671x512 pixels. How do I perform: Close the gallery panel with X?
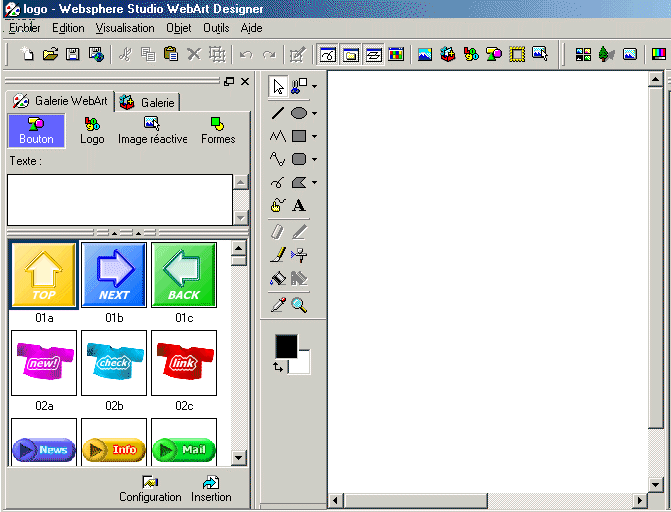[x=245, y=81]
